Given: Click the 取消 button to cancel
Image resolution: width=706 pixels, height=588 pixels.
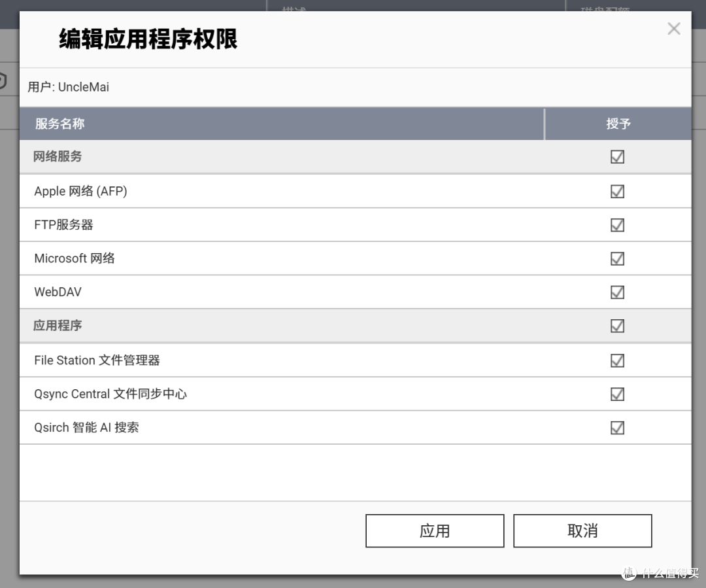Looking at the screenshot, I should pyautogui.click(x=582, y=531).
